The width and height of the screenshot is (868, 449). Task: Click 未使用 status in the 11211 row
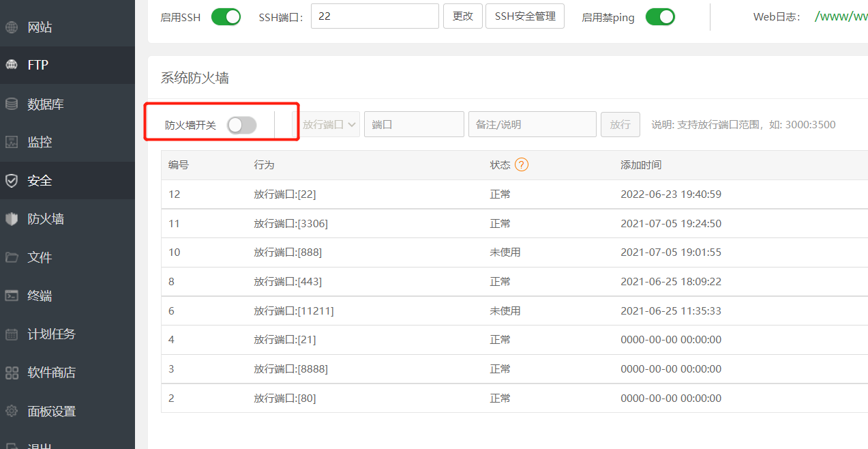(505, 311)
